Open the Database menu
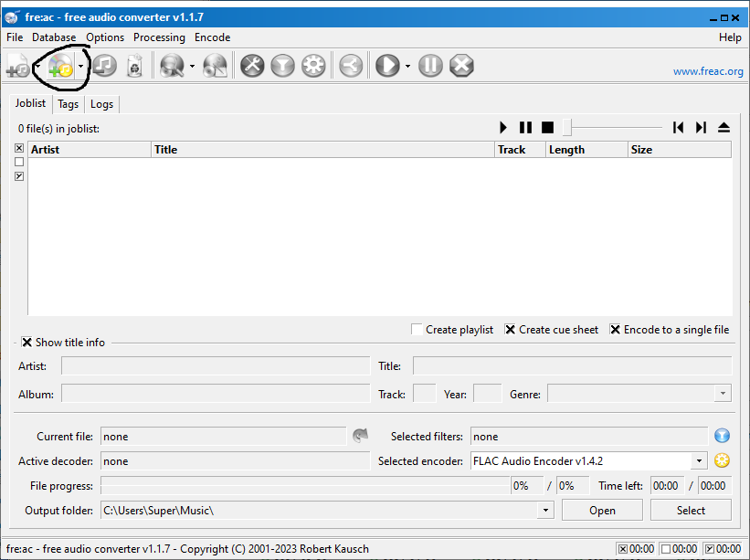750x560 pixels. pyautogui.click(x=54, y=37)
